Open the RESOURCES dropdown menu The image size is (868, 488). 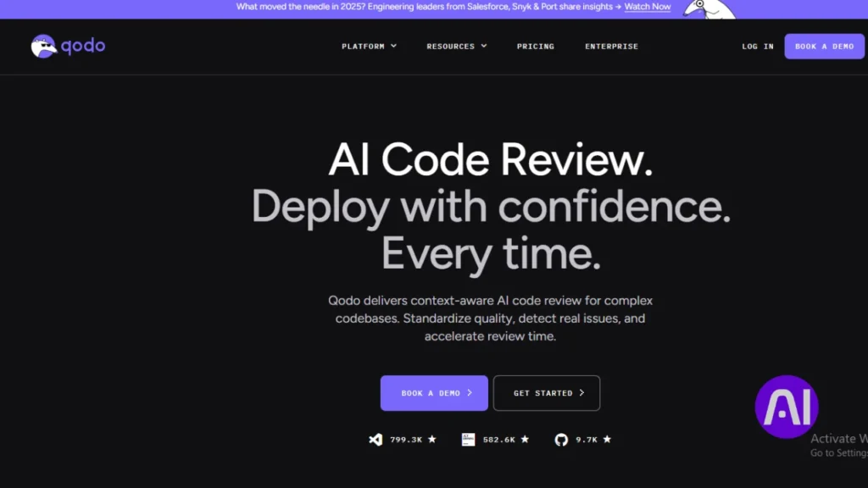[451, 47]
